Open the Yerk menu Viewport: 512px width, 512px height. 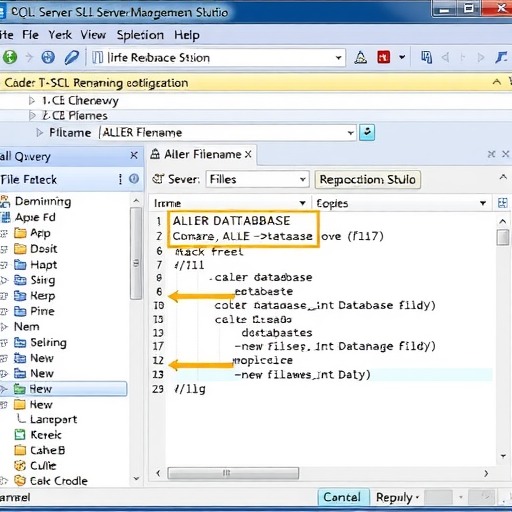pyautogui.click(x=60, y=35)
